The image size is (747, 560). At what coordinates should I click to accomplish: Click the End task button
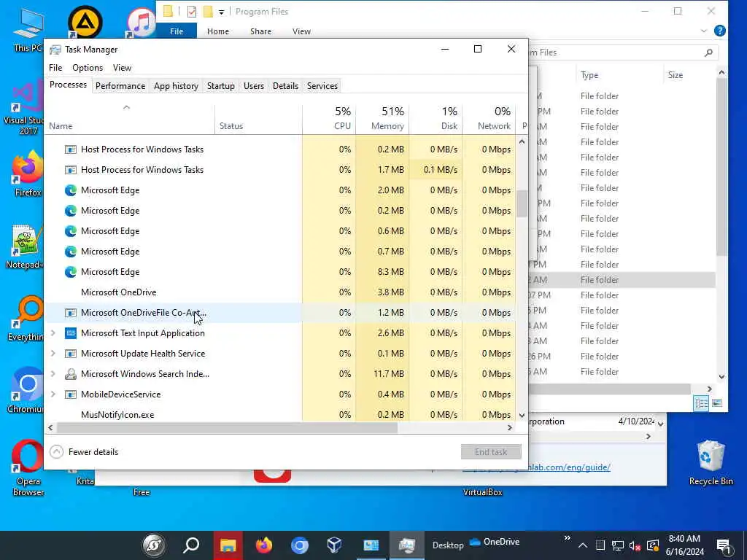click(491, 452)
